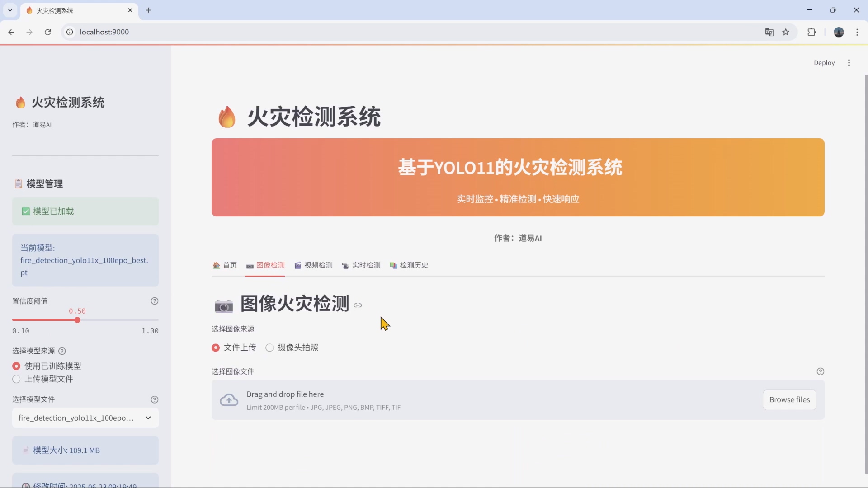Click the help icon next to 选择模型文件
The image size is (868, 488).
[x=155, y=399]
